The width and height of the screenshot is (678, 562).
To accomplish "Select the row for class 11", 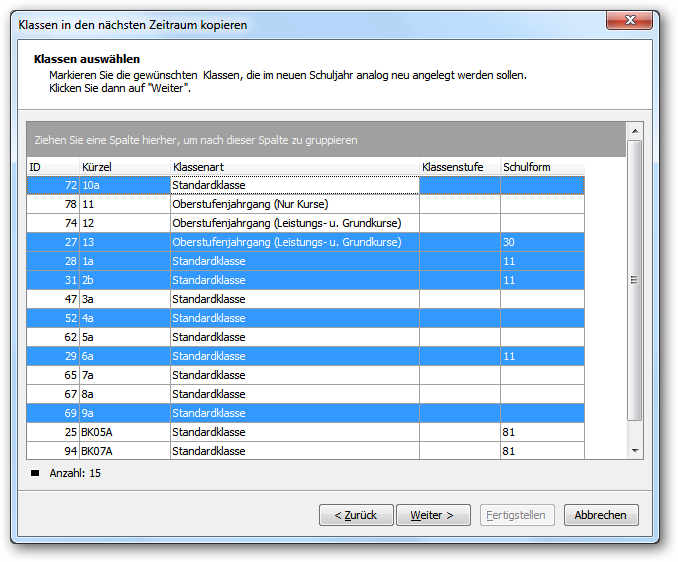I will click(305, 204).
